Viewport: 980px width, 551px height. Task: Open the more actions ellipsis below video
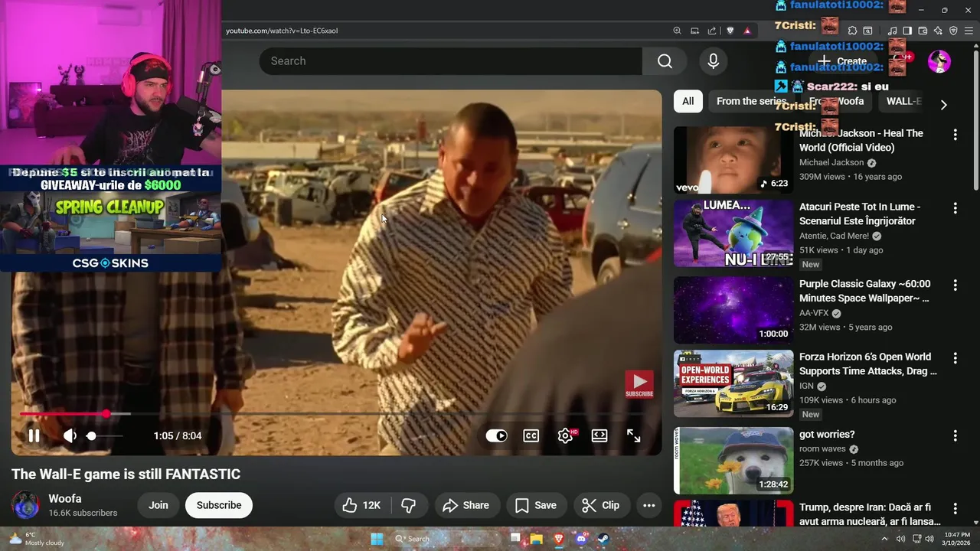tap(648, 505)
